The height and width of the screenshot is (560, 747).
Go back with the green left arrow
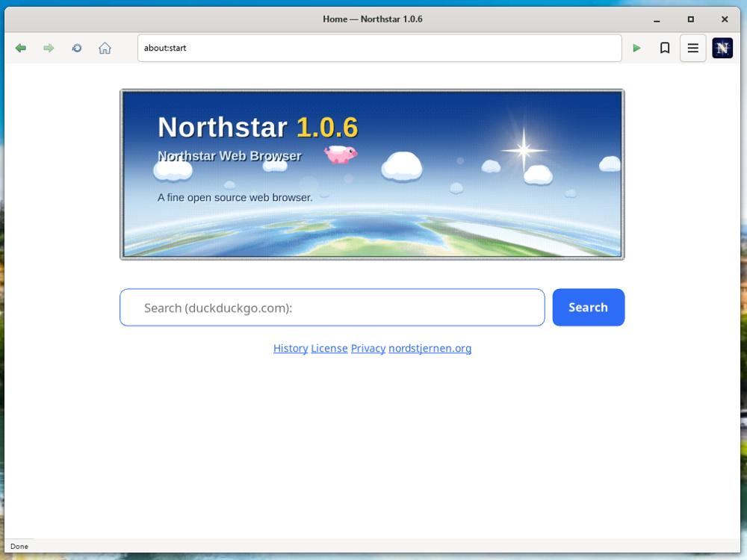point(20,48)
